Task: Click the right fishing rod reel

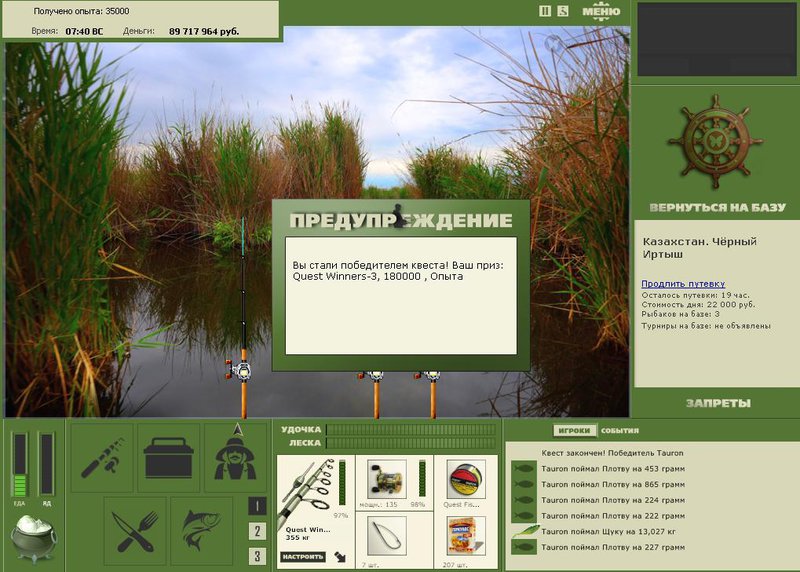Action: [x=432, y=377]
